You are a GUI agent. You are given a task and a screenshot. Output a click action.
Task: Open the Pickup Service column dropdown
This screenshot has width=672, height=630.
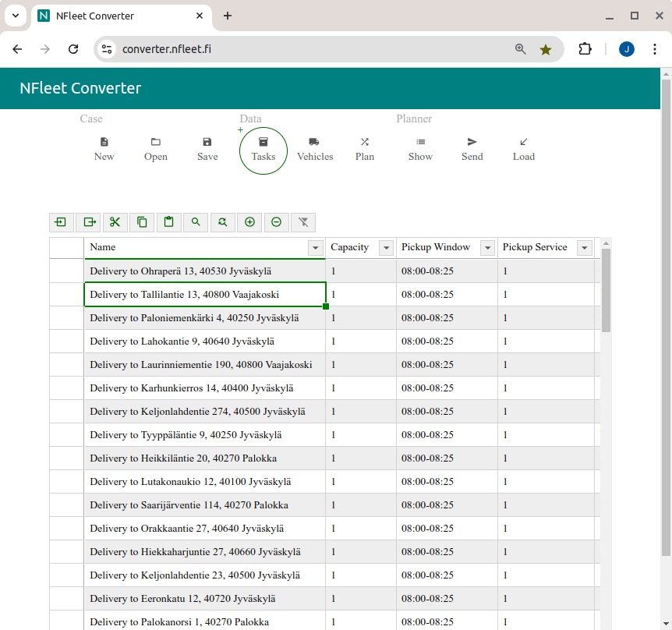(x=584, y=248)
